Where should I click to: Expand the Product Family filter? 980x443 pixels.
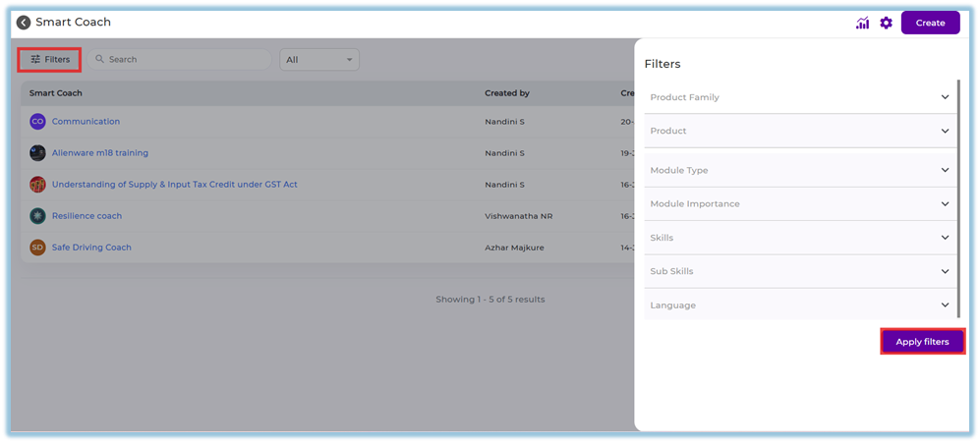(800, 97)
